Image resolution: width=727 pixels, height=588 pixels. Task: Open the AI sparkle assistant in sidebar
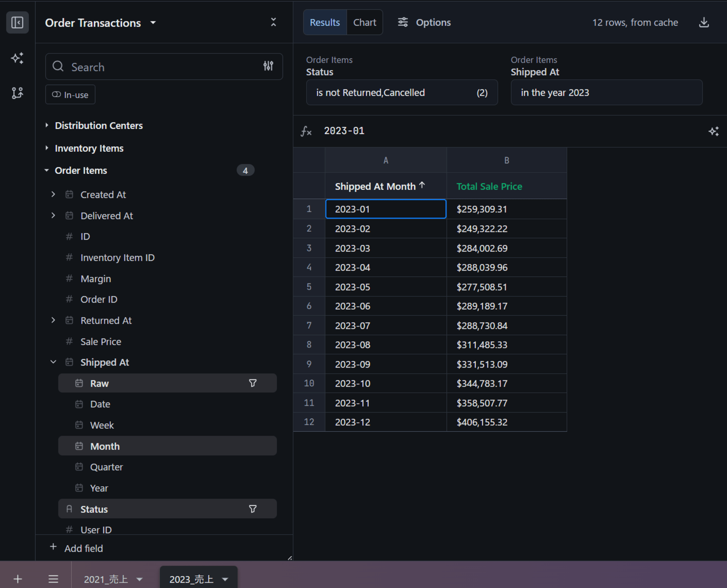click(17, 58)
